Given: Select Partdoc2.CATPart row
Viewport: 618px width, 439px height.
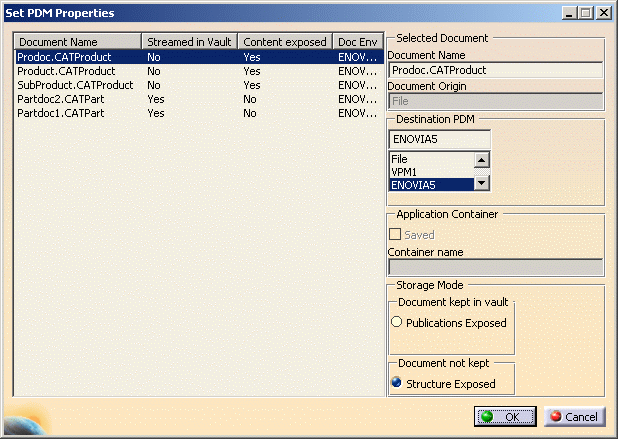Looking at the screenshot, I should (59, 100).
